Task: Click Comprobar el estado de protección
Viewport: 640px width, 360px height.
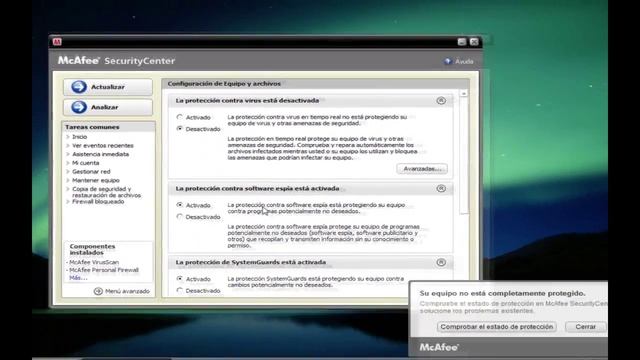Action: pyautogui.click(x=497, y=327)
